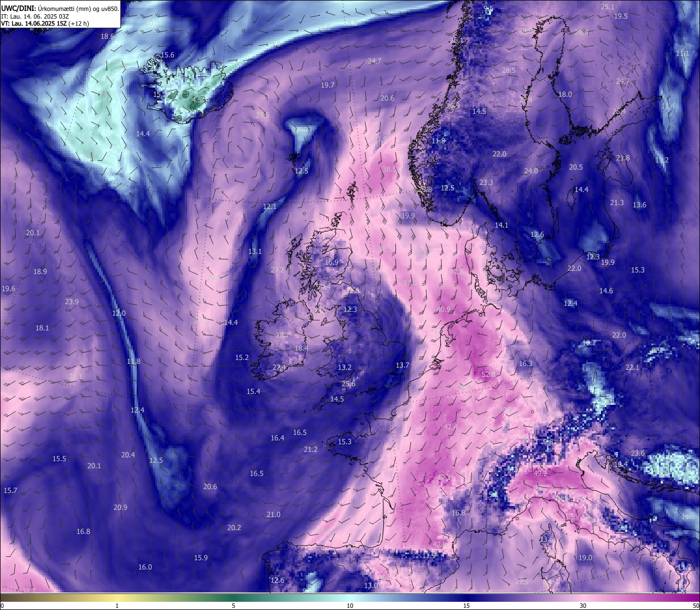Pick the 18.9 value over the Atlantic
The height and width of the screenshot is (610, 700).
click(40, 272)
